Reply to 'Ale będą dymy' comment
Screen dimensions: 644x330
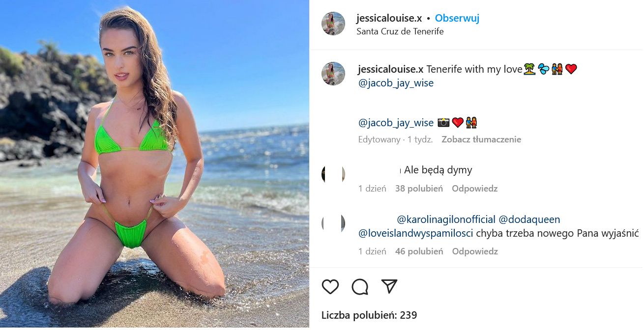pyautogui.click(x=475, y=189)
